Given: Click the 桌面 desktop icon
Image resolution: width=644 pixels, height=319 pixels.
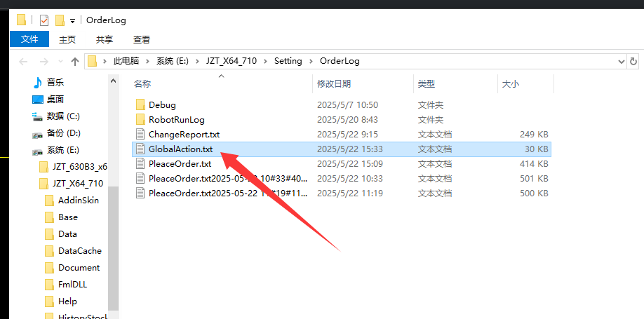Looking at the screenshot, I should 37,100.
